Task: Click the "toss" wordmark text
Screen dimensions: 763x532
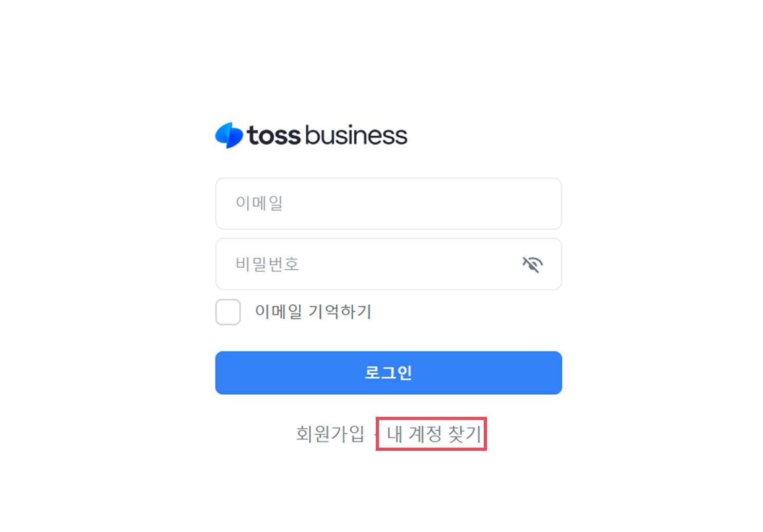Action: point(274,135)
